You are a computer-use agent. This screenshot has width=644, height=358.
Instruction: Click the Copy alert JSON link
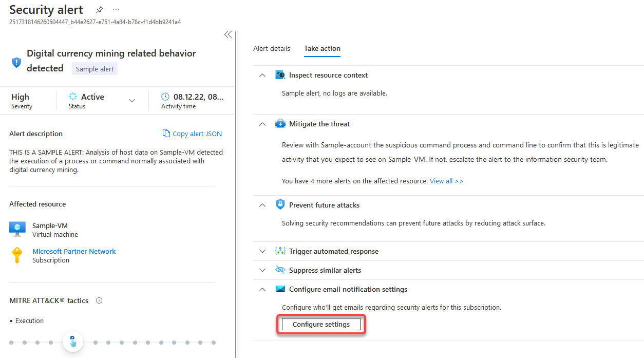coord(192,134)
